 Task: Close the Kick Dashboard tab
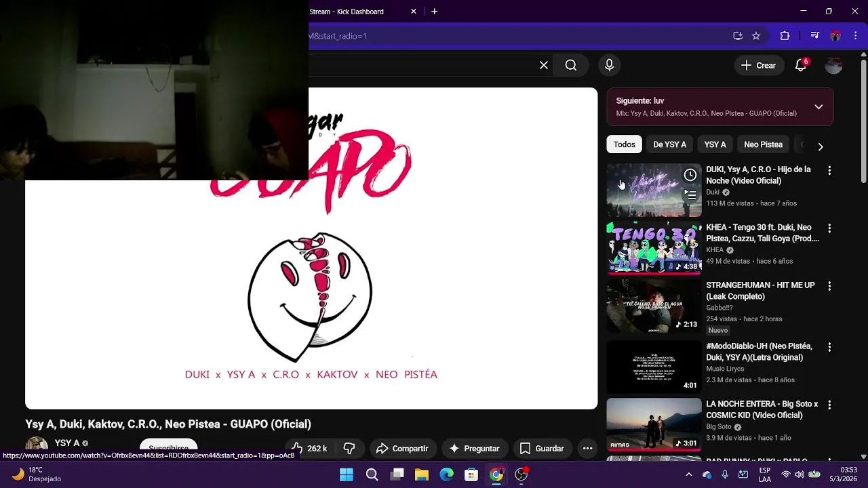coord(414,12)
